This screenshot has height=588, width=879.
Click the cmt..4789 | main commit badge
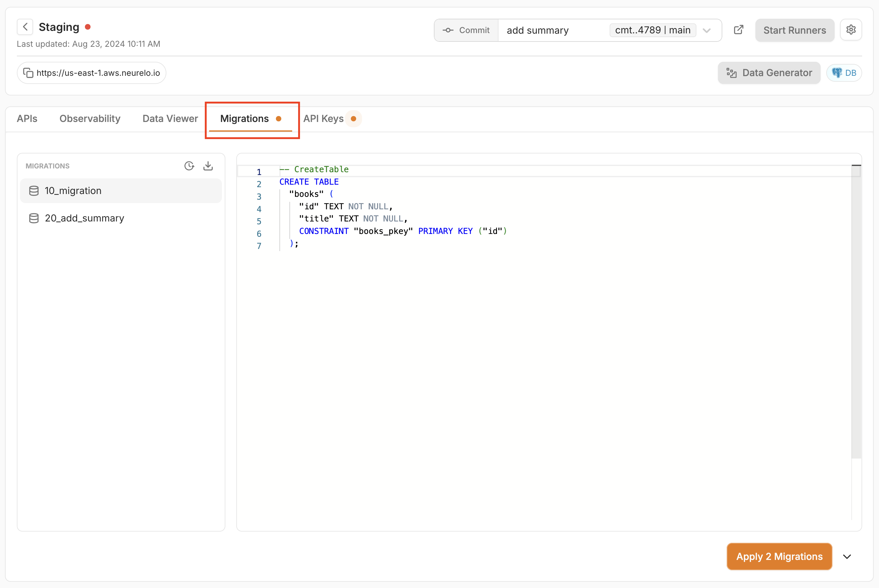[x=652, y=30]
